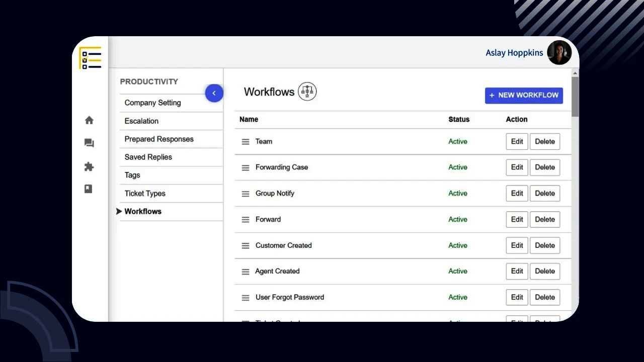Delete the Team workflow
This screenshot has height=362, width=644.
point(545,141)
